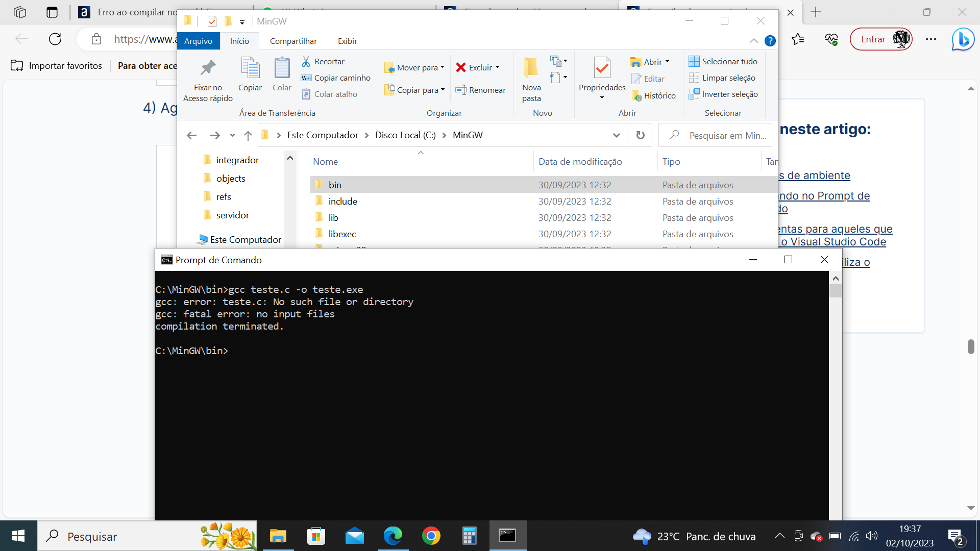The width and height of the screenshot is (980, 551).
Task: Click the browser reload icon
Action: pyautogui.click(x=55, y=39)
